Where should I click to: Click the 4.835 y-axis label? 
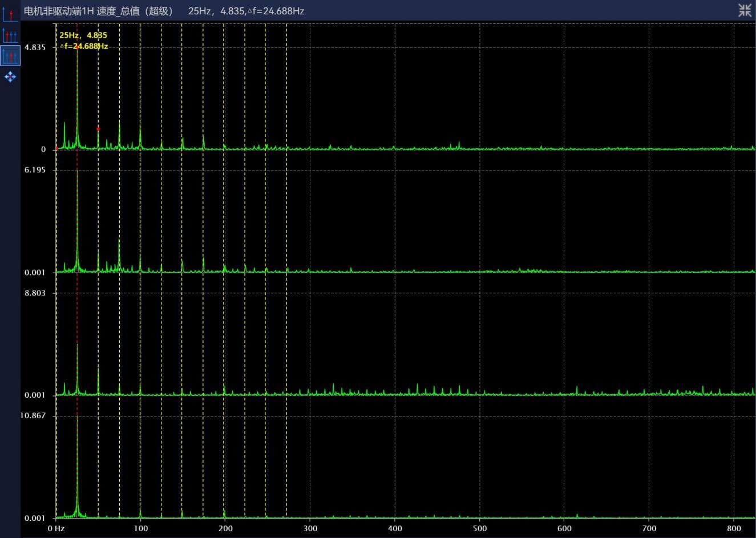35,47
